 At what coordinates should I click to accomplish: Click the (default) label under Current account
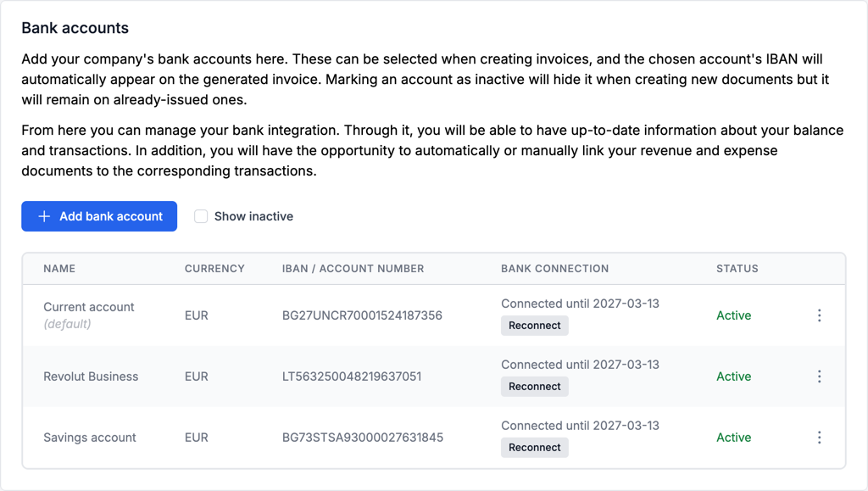coord(67,324)
